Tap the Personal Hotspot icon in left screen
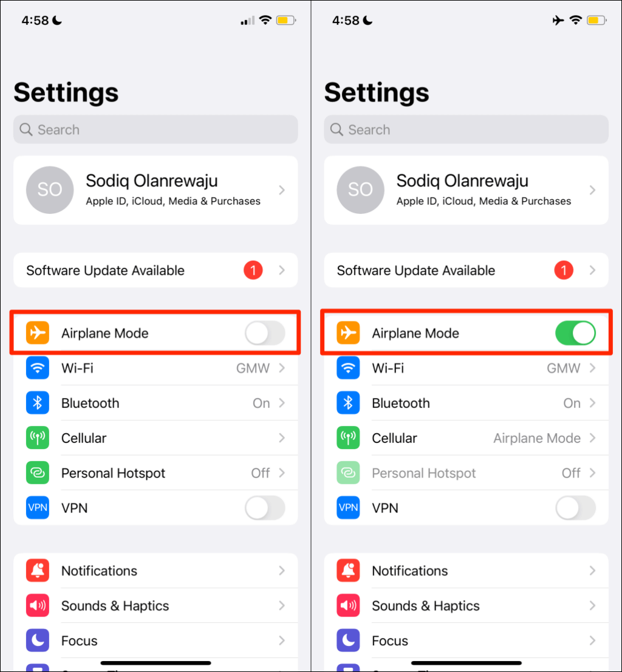The height and width of the screenshot is (672, 622). [x=38, y=473]
